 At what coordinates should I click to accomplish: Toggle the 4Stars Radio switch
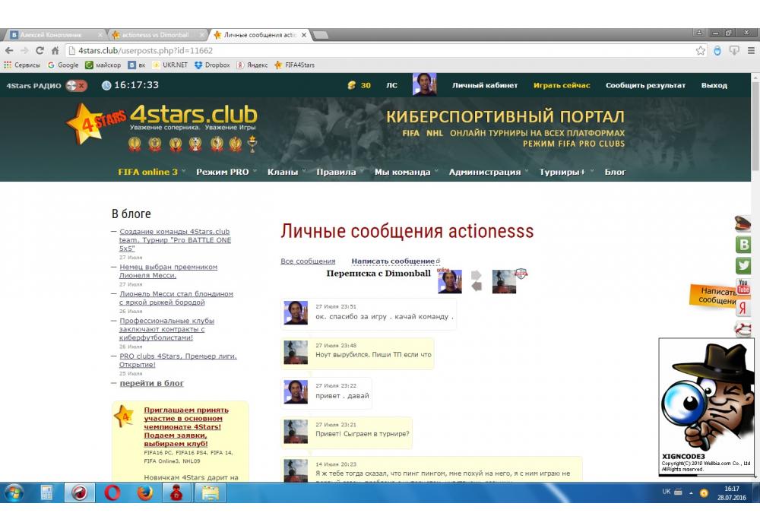pyautogui.click(x=76, y=86)
